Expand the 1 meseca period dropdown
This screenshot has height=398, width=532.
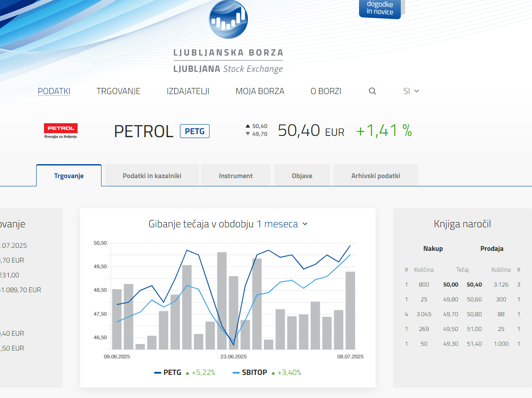coord(282,224)
